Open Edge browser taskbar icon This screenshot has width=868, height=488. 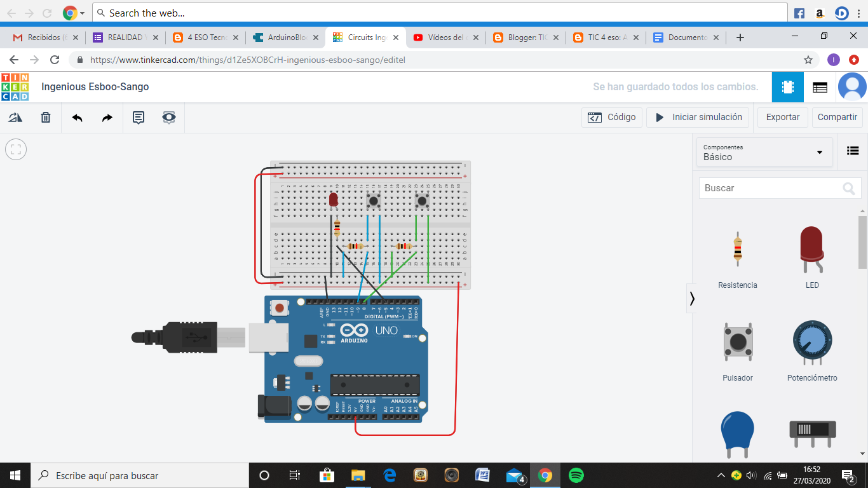[x=390, y=475]
